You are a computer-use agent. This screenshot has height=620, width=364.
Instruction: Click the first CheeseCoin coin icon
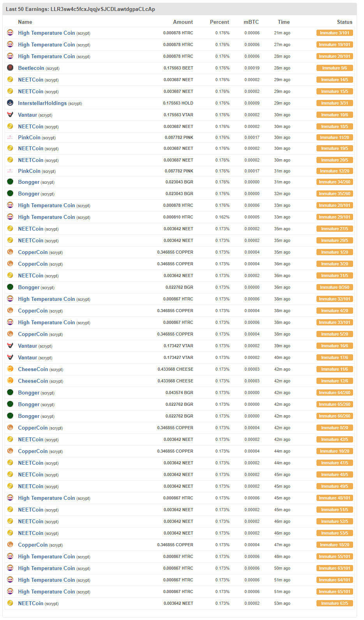(10, 369)
